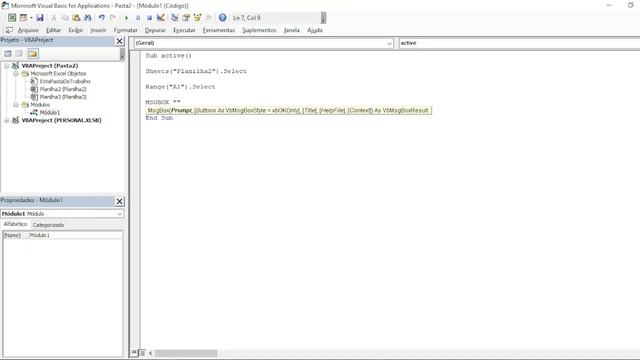Click the menu bar system icon
Image resolution: width=640 pixels, height=360 pixels.
[x=9, y=30]
